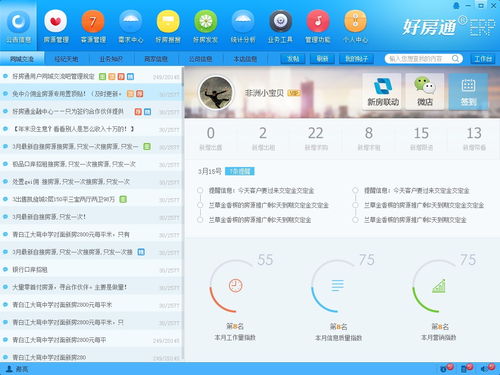Open 业务工具 dark gear icon
Viewport: 500px width, 375px height.
[x=281, y=22]
